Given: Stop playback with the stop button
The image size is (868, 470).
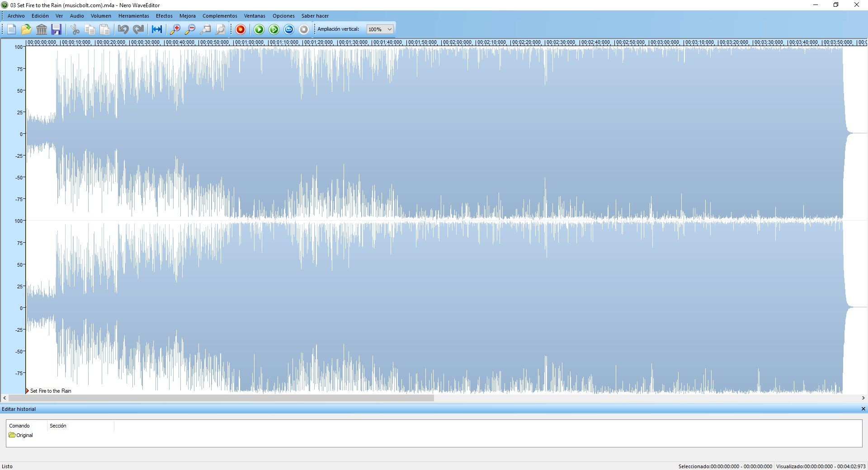Looking at the screenshot, I should [304, 29].
